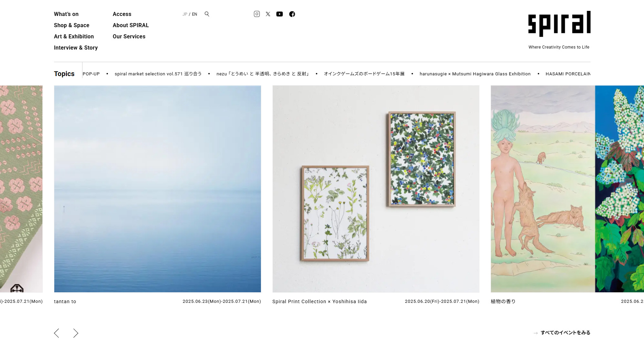Open the YouTube icon link
Viewport: 644px width, 349px height.
coord(280,14)
